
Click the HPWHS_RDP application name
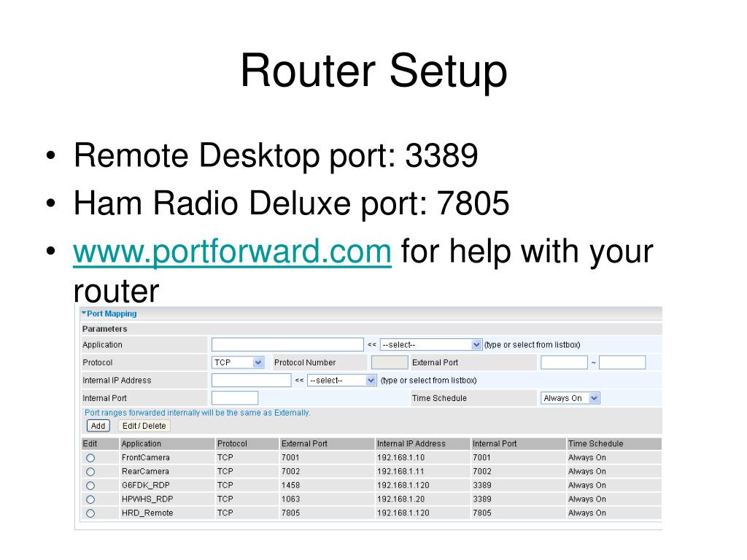pos(147,499)
